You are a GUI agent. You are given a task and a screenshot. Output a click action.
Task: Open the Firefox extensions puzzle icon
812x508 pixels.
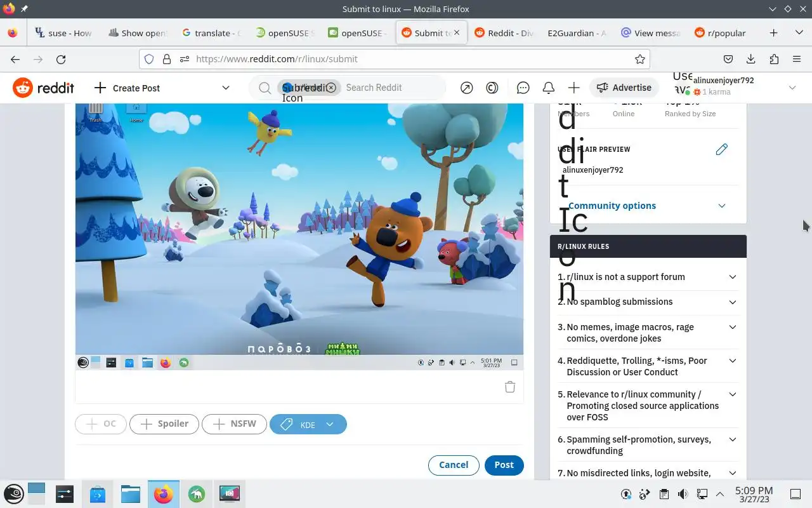click(x=774, y=59)
